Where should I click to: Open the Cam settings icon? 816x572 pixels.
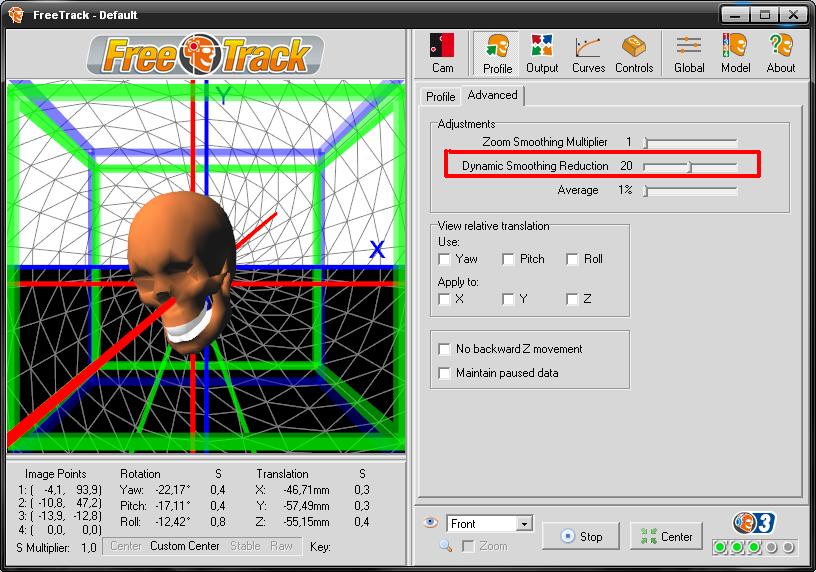pyautogui.click(x=442, y=53)
